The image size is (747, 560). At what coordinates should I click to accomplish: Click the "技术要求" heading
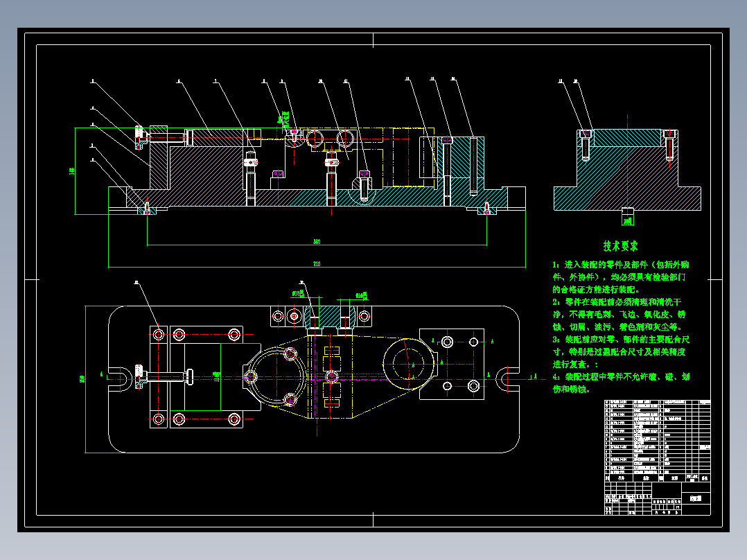[x=620, y=246]
